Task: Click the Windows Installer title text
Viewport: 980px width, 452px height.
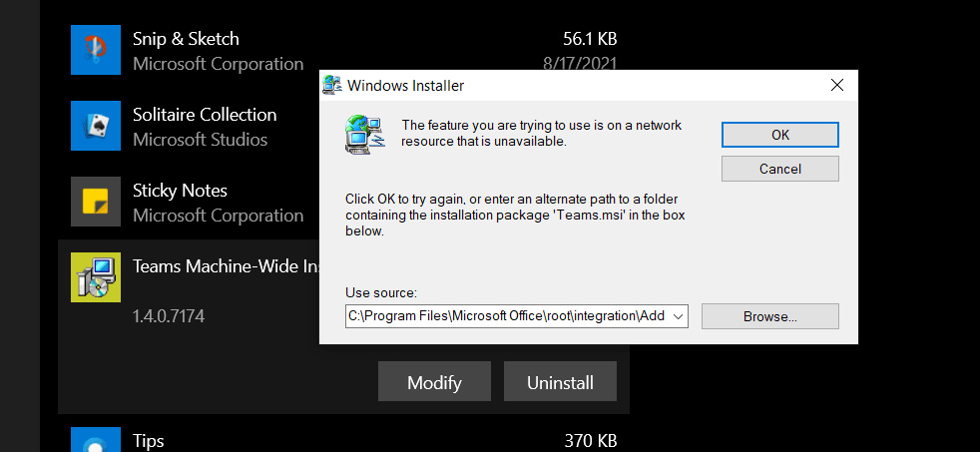Action: (405, 85)
